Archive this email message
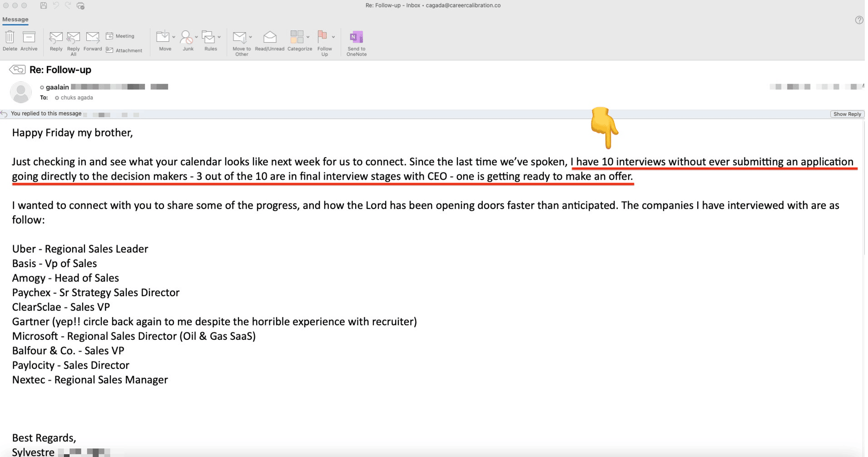This screenshot has height=457, width=868. (x=29, y=37)
